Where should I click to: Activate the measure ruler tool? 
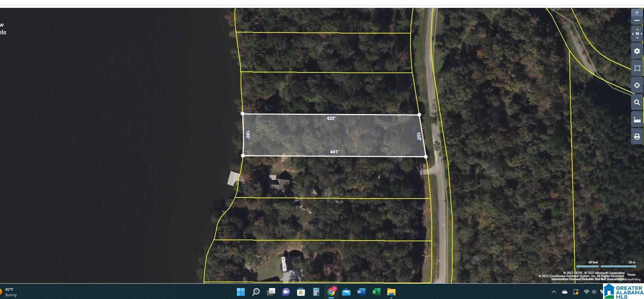pyautogui.click(x=637, y=119)
